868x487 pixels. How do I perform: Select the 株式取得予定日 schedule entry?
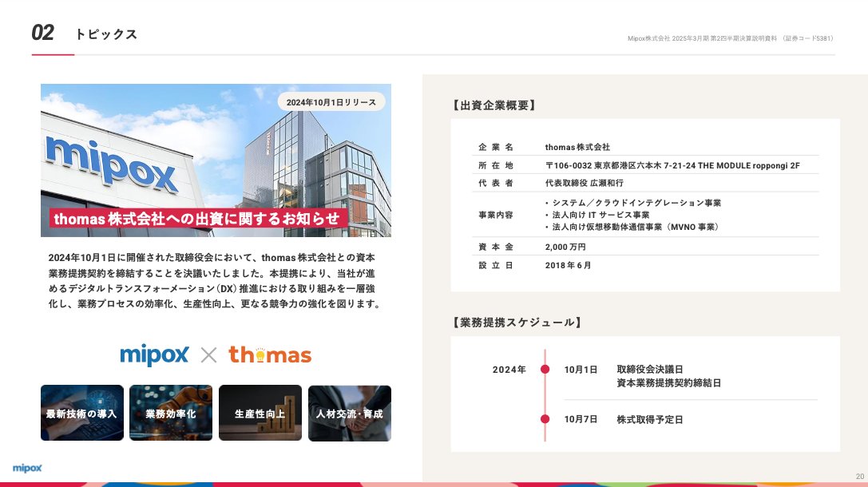650,419
